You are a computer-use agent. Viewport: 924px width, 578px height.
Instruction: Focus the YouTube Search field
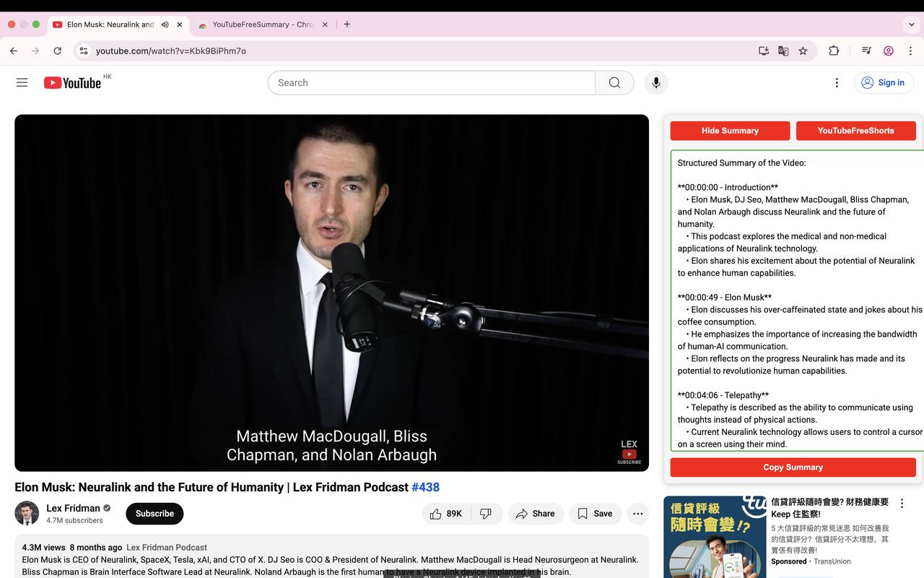click(x=432, y=82)
